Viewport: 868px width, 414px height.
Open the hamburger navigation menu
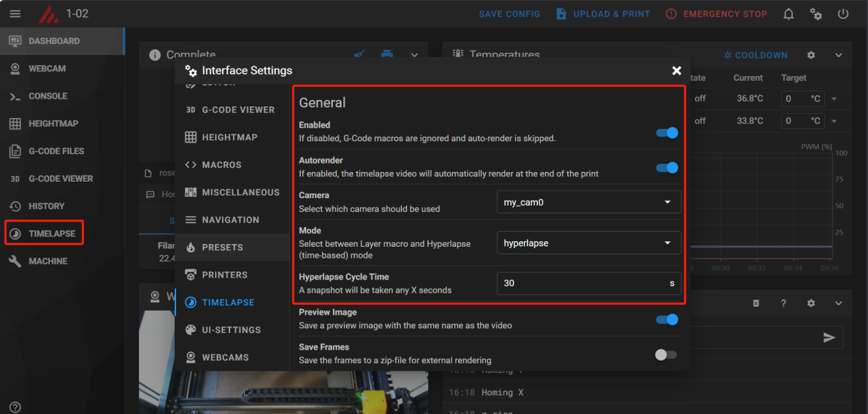(x=14, y=14)
